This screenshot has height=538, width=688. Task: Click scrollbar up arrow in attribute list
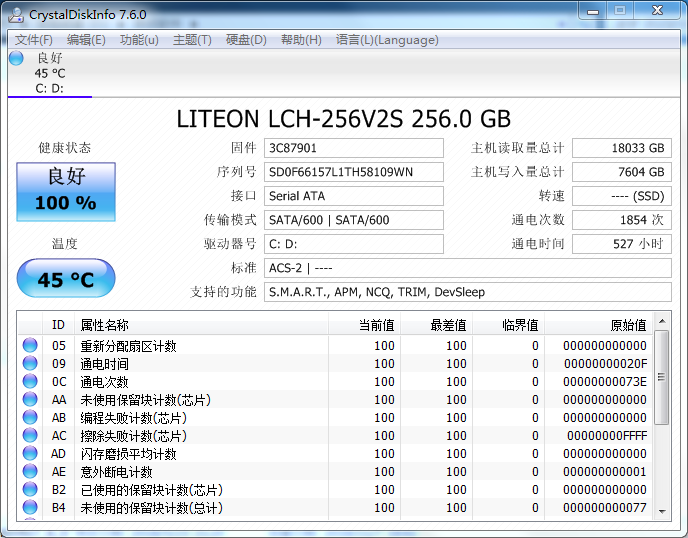(662, 322)
